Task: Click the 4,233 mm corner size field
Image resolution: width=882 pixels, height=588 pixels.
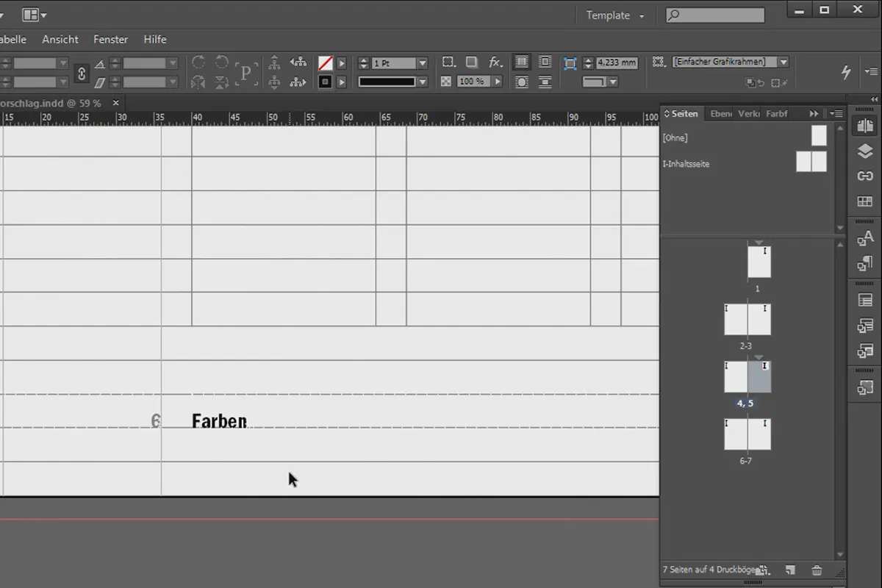Action: (x=617, y=62)
